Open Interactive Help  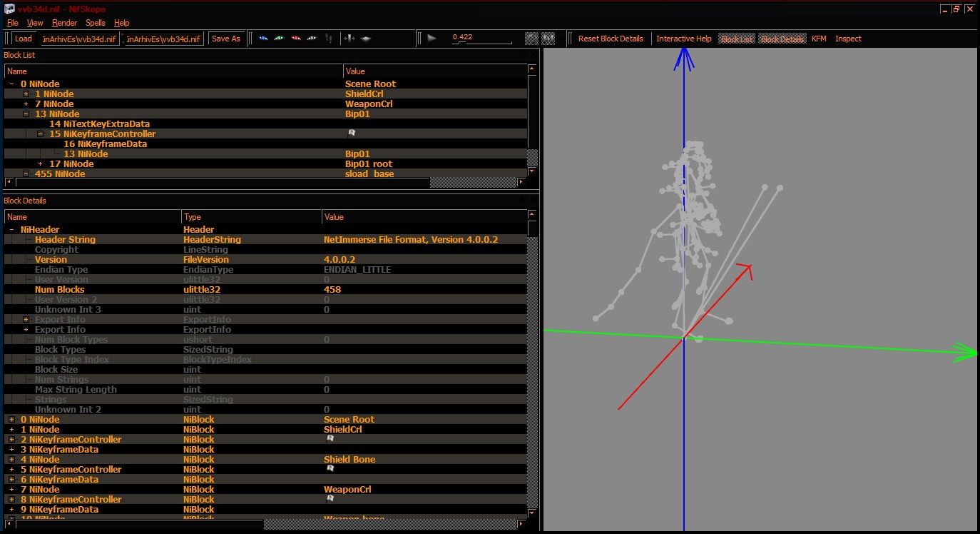[x=684, y=39]
